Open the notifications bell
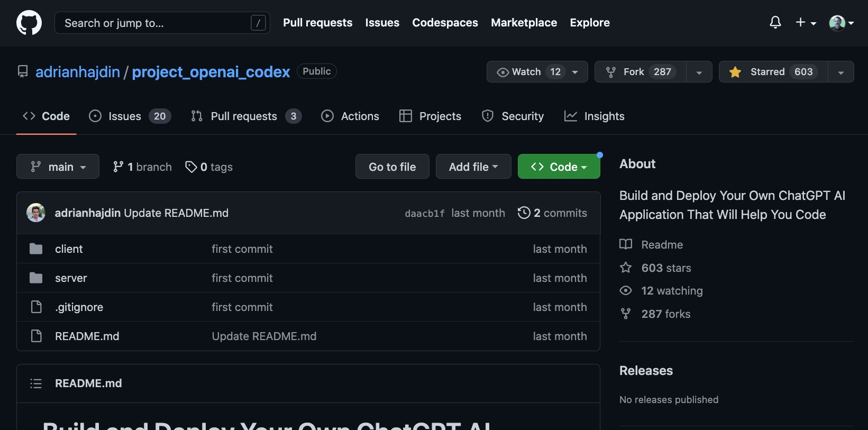This screenshot has width=868, height=430. (x=775, y=22)
